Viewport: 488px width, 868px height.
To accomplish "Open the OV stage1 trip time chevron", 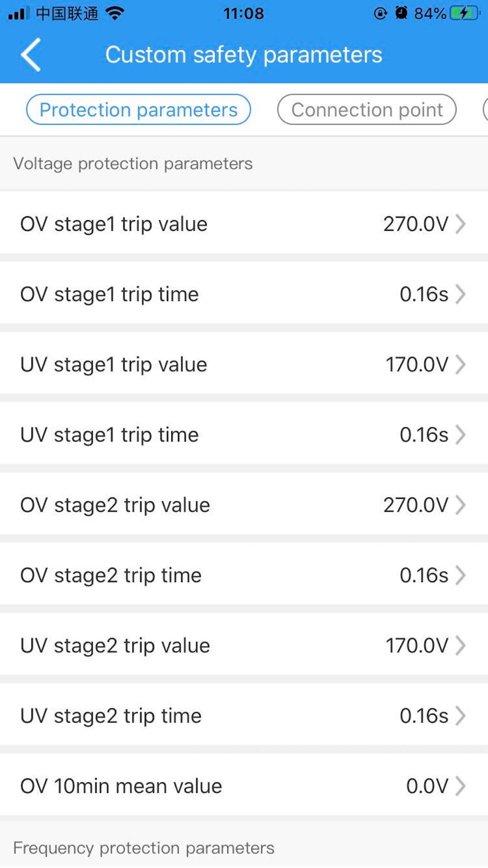I will click(x=460, y=294).
